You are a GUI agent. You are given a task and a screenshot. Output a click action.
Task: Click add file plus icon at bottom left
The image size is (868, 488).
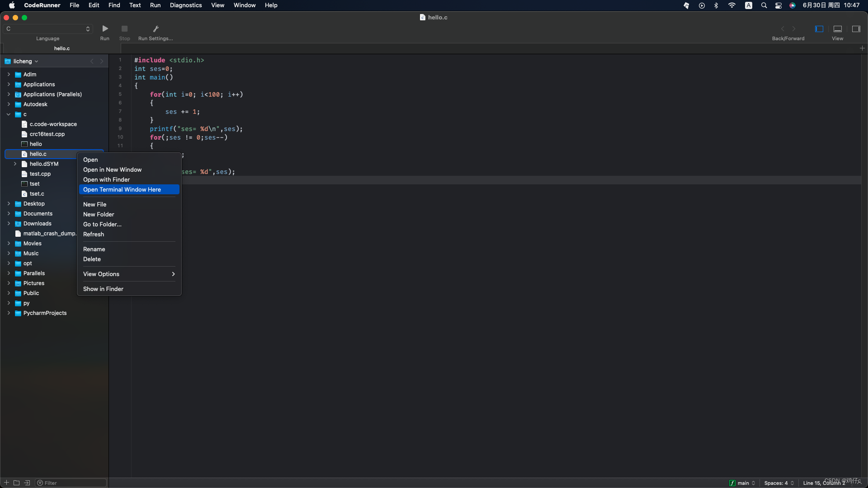6,483
